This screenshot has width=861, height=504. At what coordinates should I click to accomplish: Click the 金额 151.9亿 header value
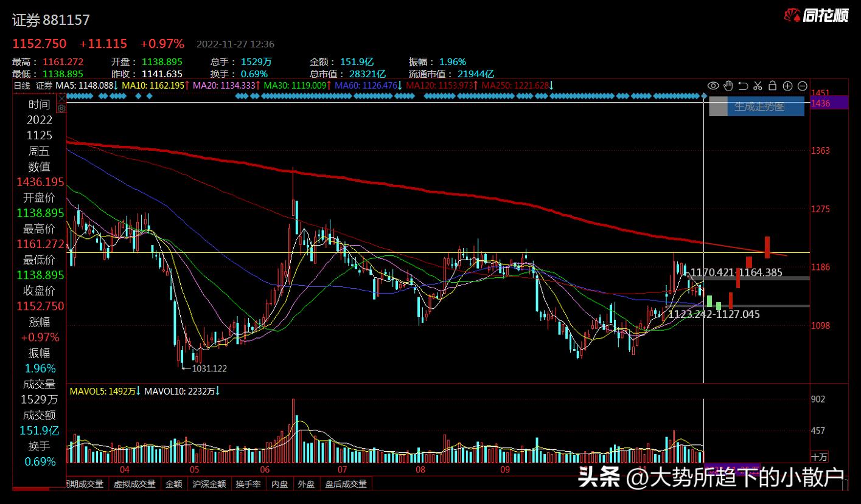[x=357, y=62]
